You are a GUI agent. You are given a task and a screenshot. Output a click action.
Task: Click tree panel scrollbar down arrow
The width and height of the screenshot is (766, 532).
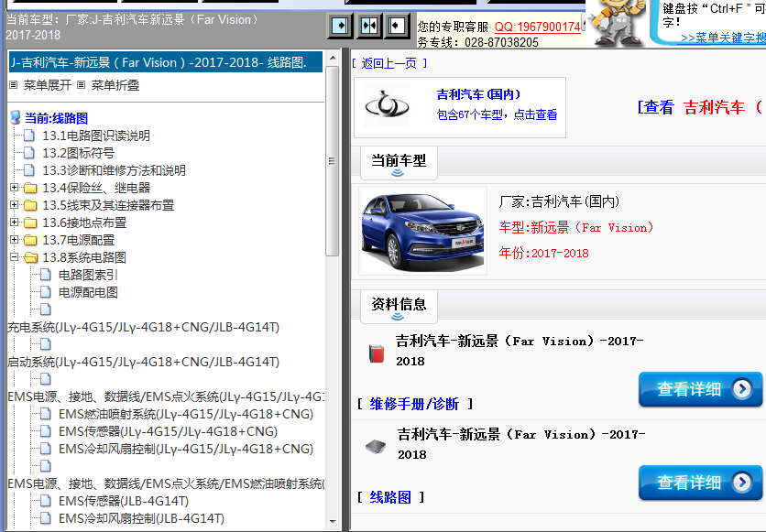[x=333, y=521]
